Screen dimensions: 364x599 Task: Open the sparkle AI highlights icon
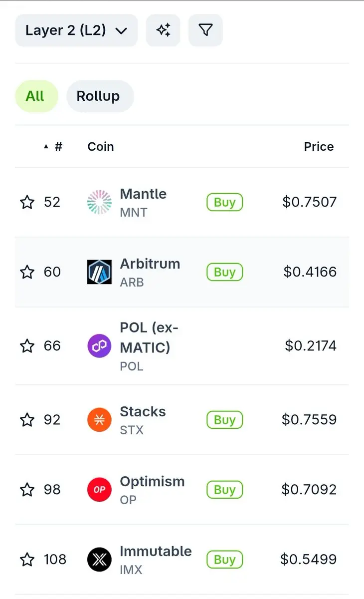point(163,30)
